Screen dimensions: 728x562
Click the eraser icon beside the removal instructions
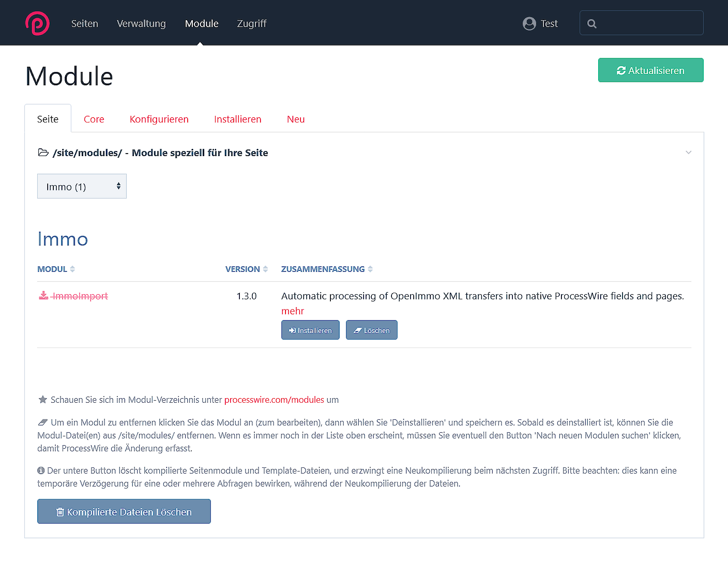click(42, 422)
